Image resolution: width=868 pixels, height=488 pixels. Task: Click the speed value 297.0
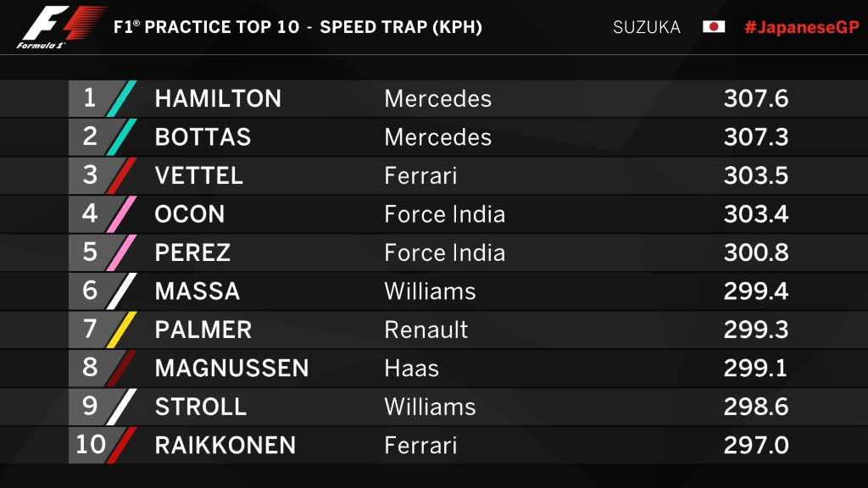(x=756, y=445)
